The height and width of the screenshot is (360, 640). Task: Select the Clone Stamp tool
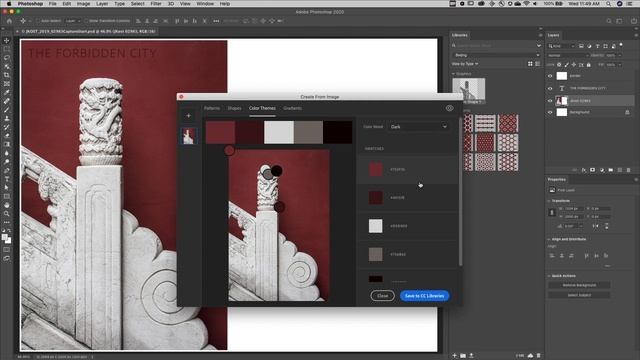pyautogui.click(x=7, y=118)
